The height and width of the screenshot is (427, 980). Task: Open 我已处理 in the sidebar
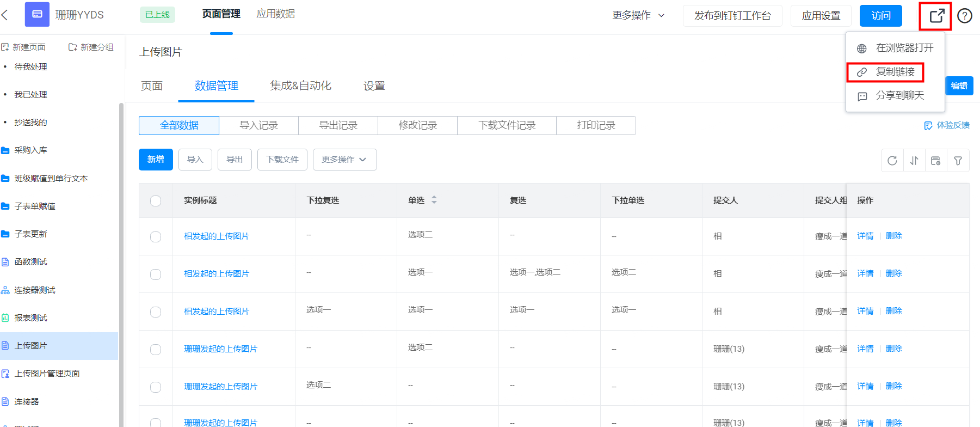30,95
